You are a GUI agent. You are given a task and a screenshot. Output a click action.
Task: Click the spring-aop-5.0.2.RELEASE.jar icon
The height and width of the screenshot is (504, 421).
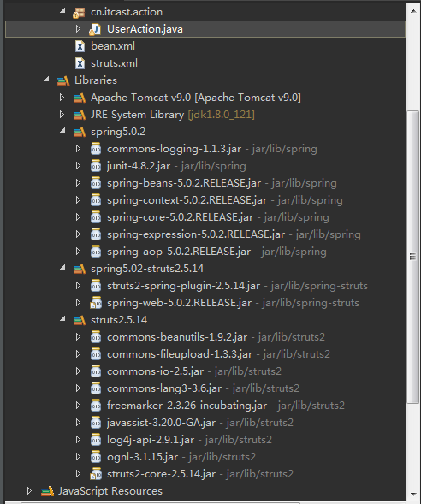[x=96, y=252]
